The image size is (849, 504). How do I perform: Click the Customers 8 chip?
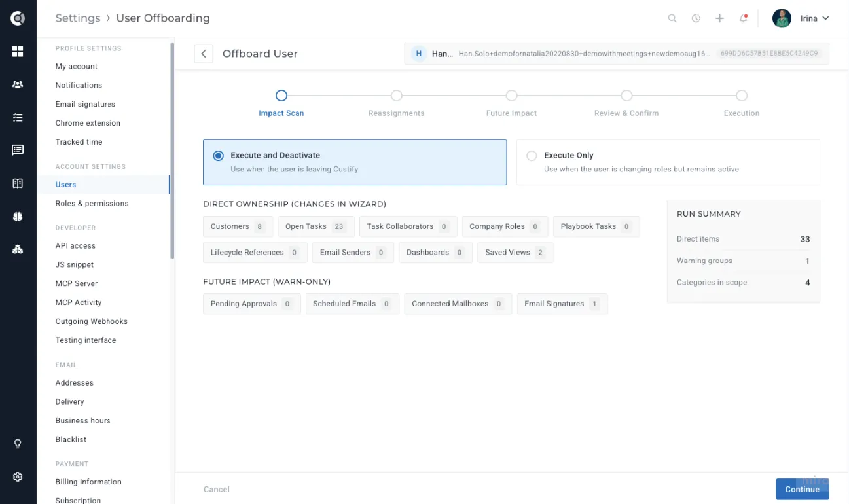[238, 226]
